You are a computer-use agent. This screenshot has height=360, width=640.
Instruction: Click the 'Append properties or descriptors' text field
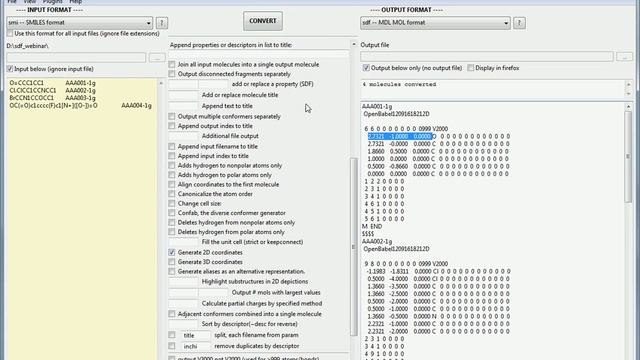coord(259,54)
